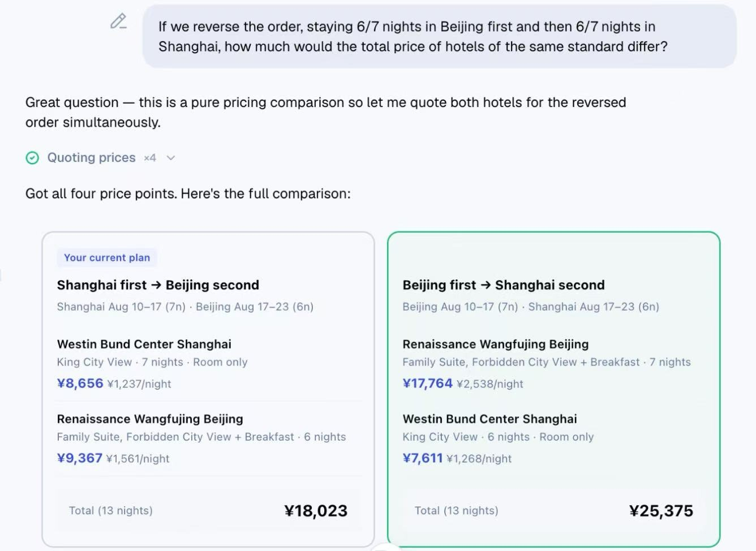
Task: Click the green Quoting prices checkmark icon
Action: [x=32, y=158]
